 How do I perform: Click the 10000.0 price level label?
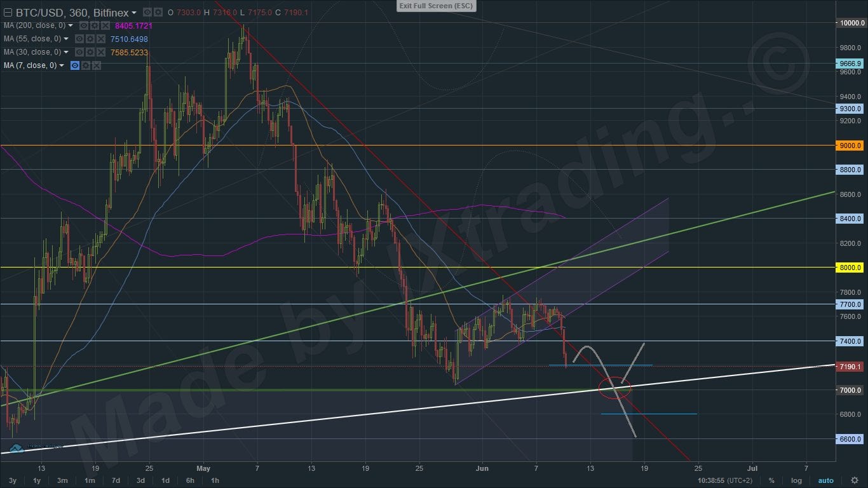pyautogui.click(x=850, y=23)
